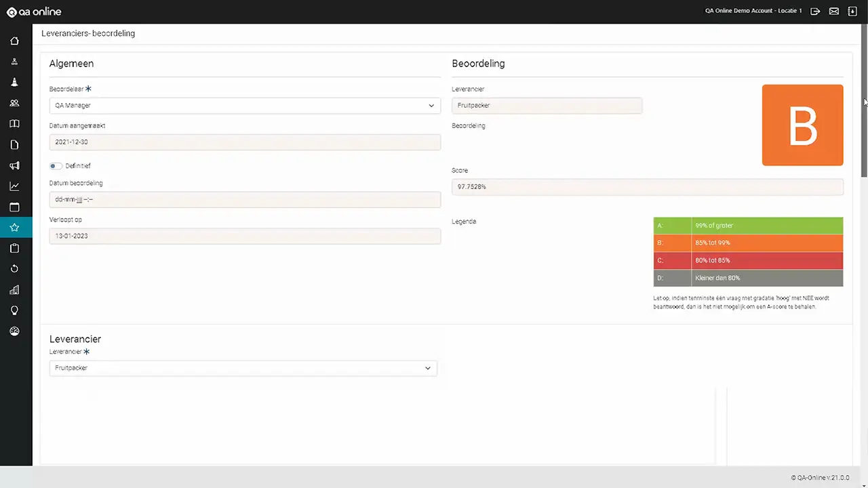The image size is (868, 488).
Task: Click the Leveranciers-beoordeling page title
Action: pyautogui.click(x=88, y=34)
